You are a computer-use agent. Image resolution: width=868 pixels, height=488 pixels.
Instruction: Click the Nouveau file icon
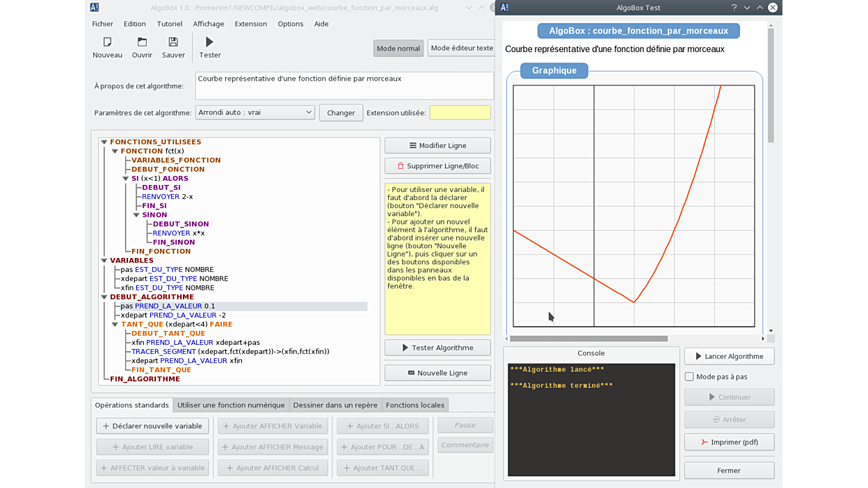coord(107,43)
